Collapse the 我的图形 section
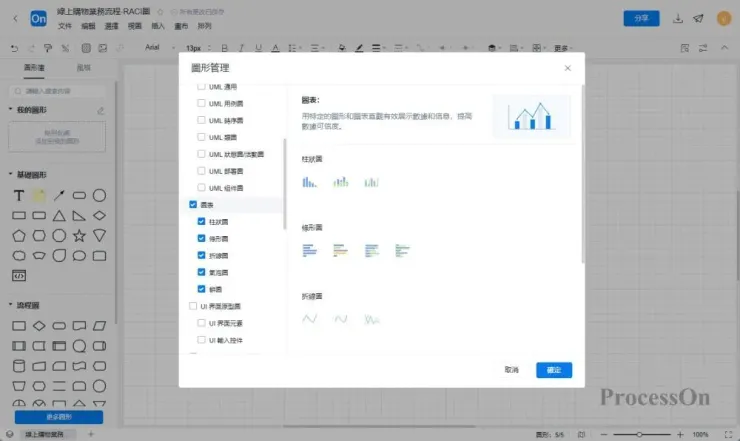Image resolution: width=740 pixels, height=441 pixels. 10,109
